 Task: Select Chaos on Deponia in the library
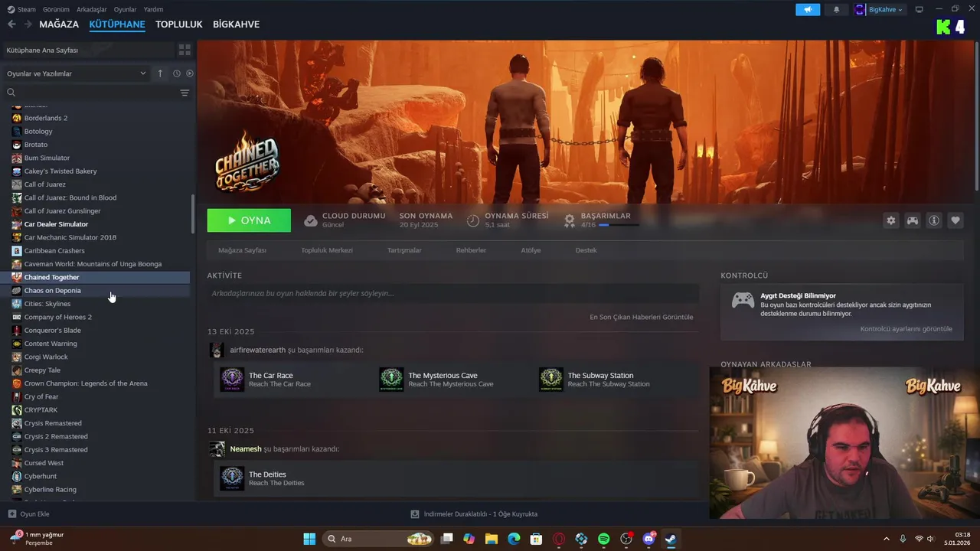click(95, 291)
